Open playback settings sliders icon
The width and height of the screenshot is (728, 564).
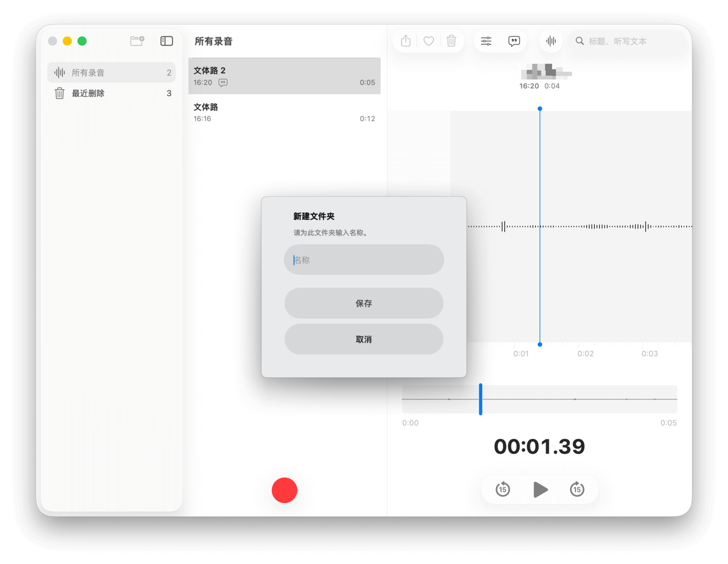click(x=486, y=41)
